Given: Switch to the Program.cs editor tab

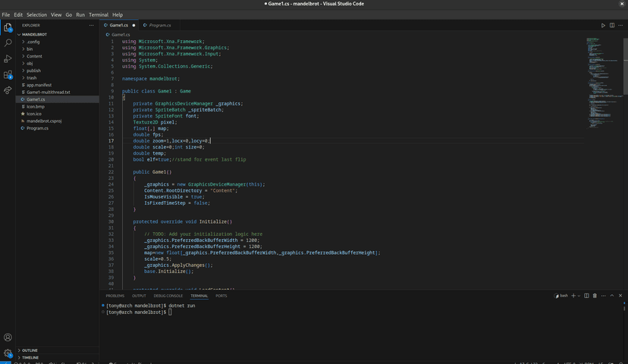Looking at the screenshot, I should tap(159, 25).
